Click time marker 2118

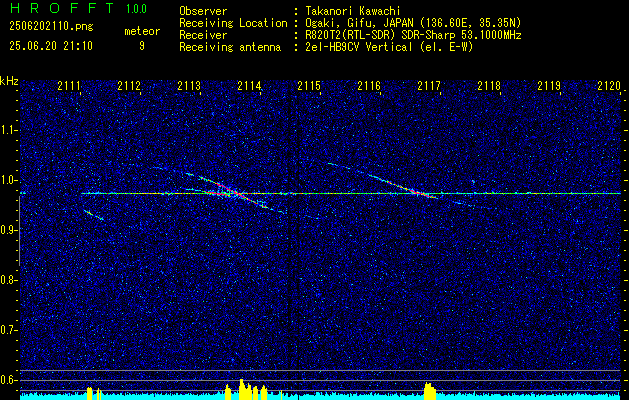click(489, 85)
